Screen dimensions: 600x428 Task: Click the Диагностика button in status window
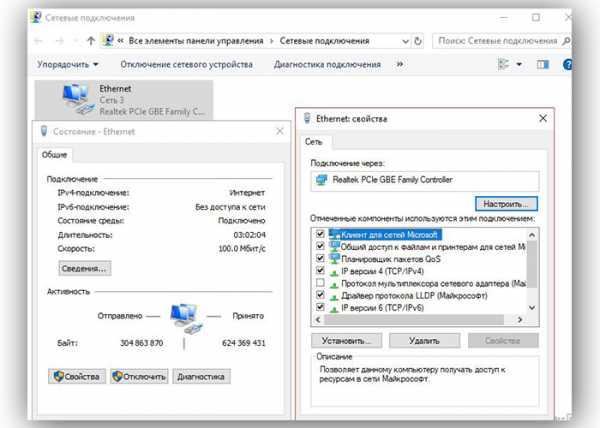[x=201, y=377]
